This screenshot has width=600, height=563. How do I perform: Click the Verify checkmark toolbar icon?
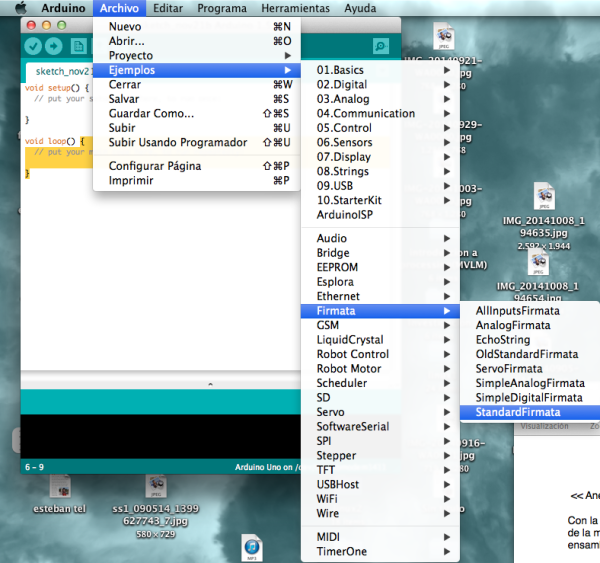pyautogui.click(x=33, y=47)
